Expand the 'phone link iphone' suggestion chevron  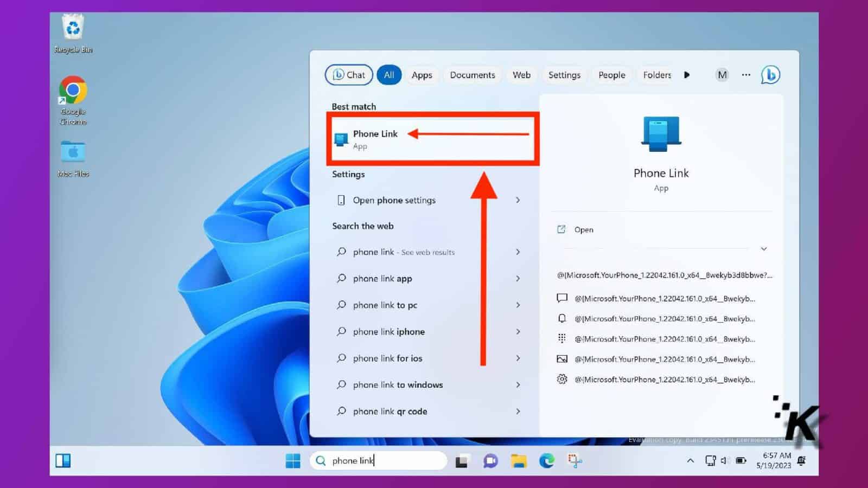tap(518, 331)
